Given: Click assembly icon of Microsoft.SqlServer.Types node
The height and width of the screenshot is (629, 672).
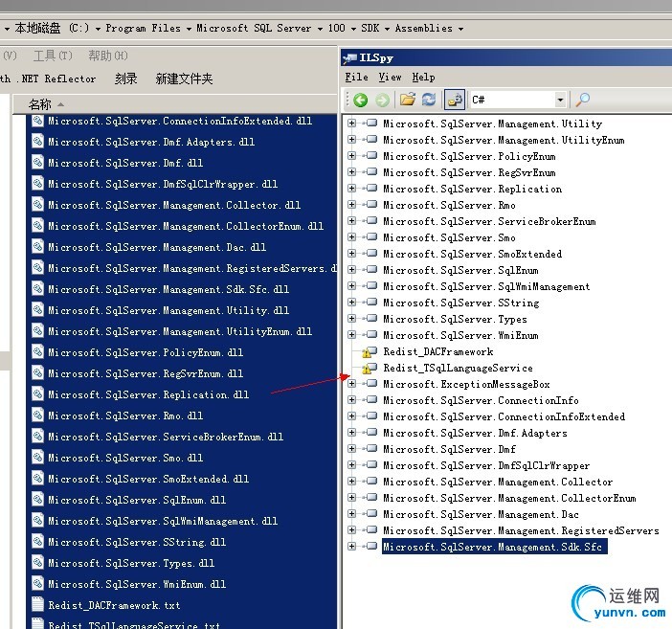Looking at the screenshot, I should [x=371, y=319].
